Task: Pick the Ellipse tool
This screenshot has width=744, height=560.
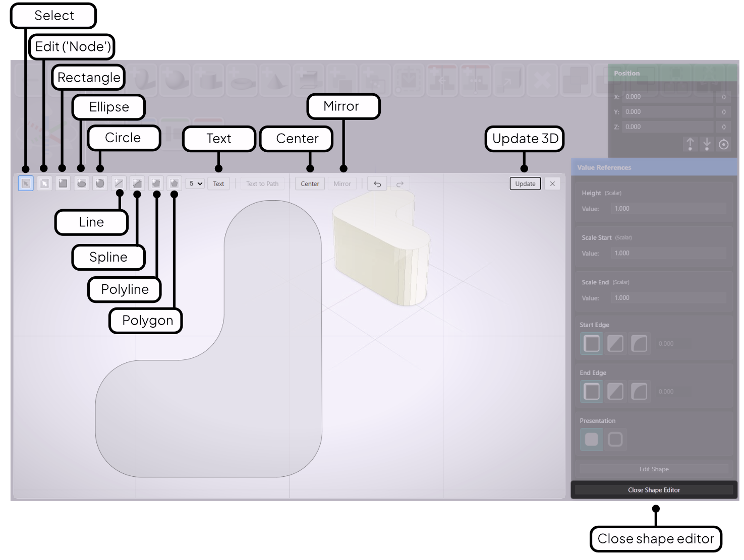Action: (81, 183)
